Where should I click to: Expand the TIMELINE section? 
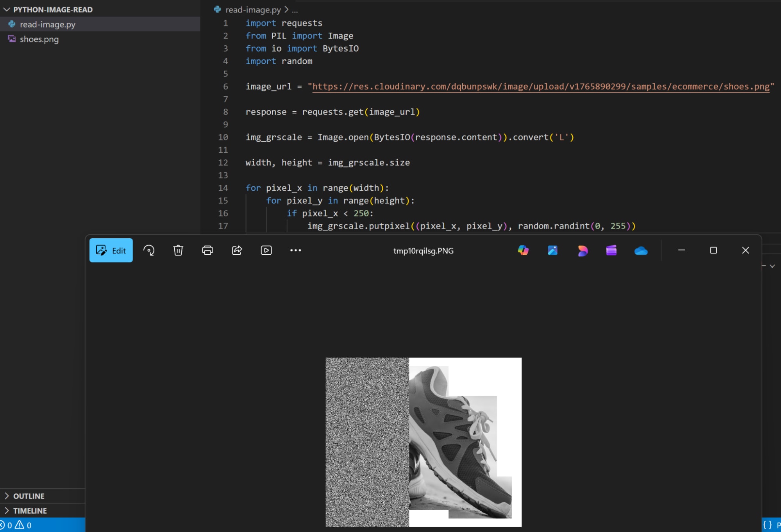coord(30,511)
